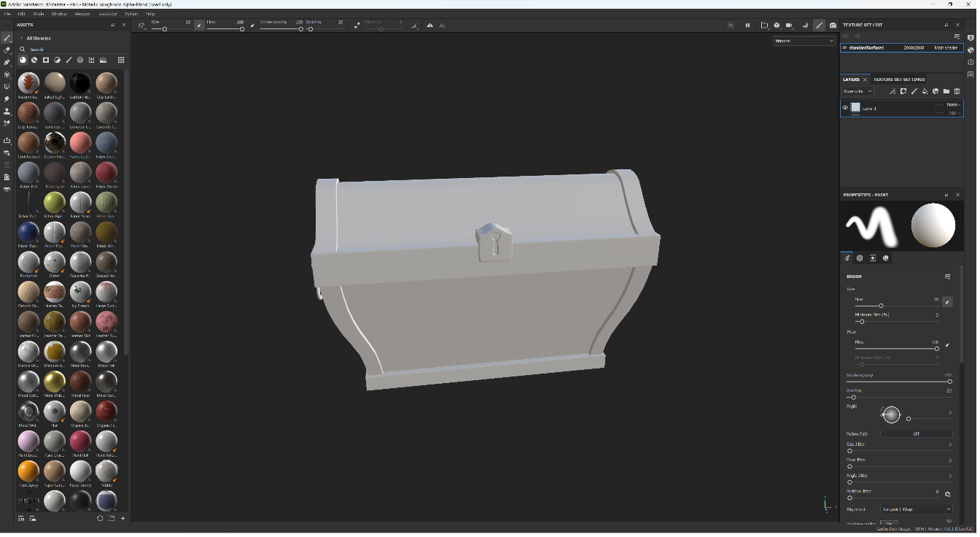The width and height of the screenshot is (980, 537).
Task: Open Layer 1 opacity 100 dropdown
Action: (x=953, y=113)
